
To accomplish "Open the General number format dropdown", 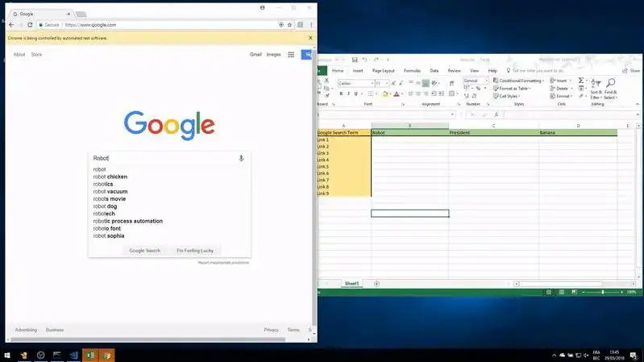I will coord(487,81).
